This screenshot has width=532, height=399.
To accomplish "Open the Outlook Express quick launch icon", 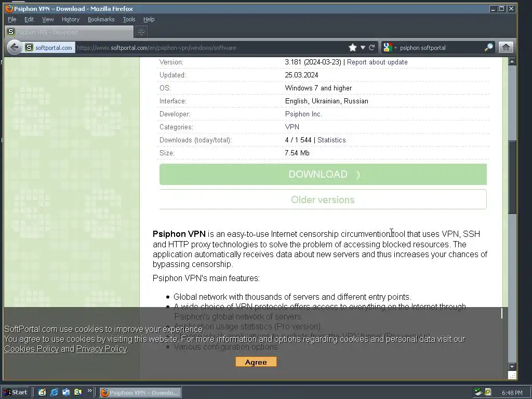I will click(x=66, y=392).
